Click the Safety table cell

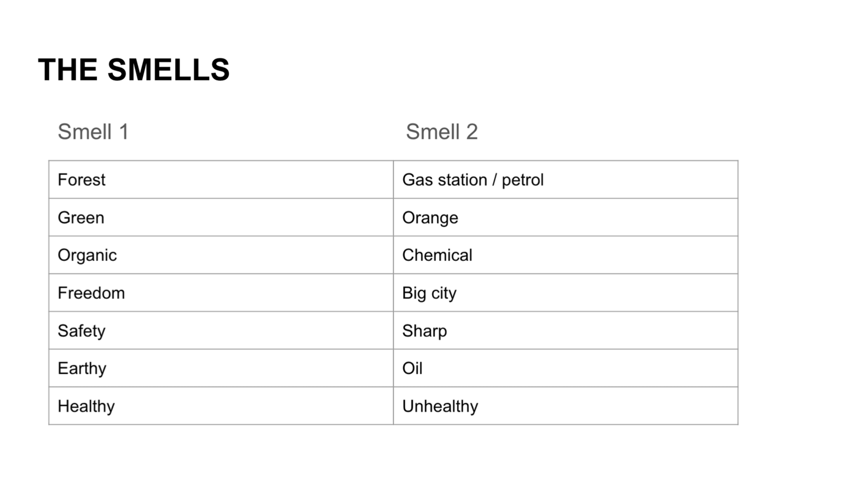(x=221, y=330)
